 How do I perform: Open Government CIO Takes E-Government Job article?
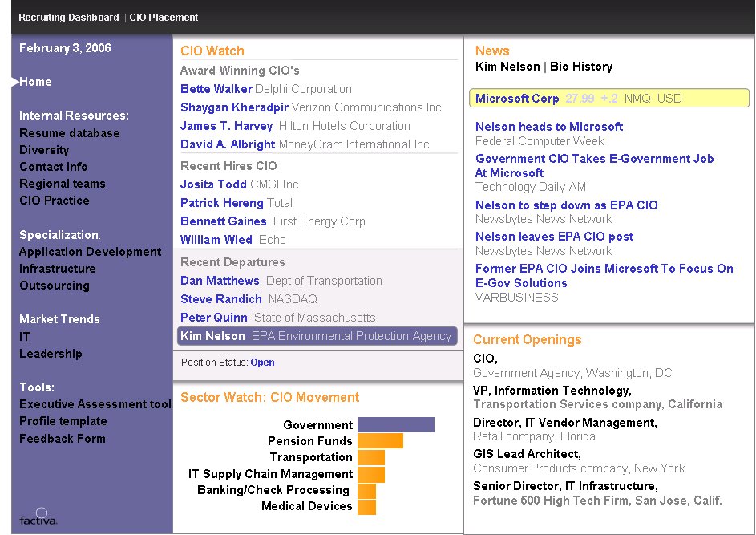click(594, 166)
